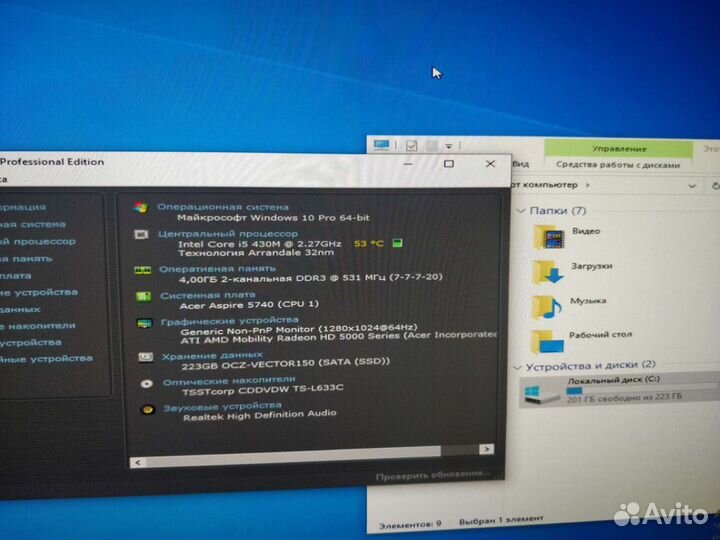The height and width of the screenshot is (540, 720).
Task: Click the hard drive icon beside Хранение данных
Action: point(145,357)
